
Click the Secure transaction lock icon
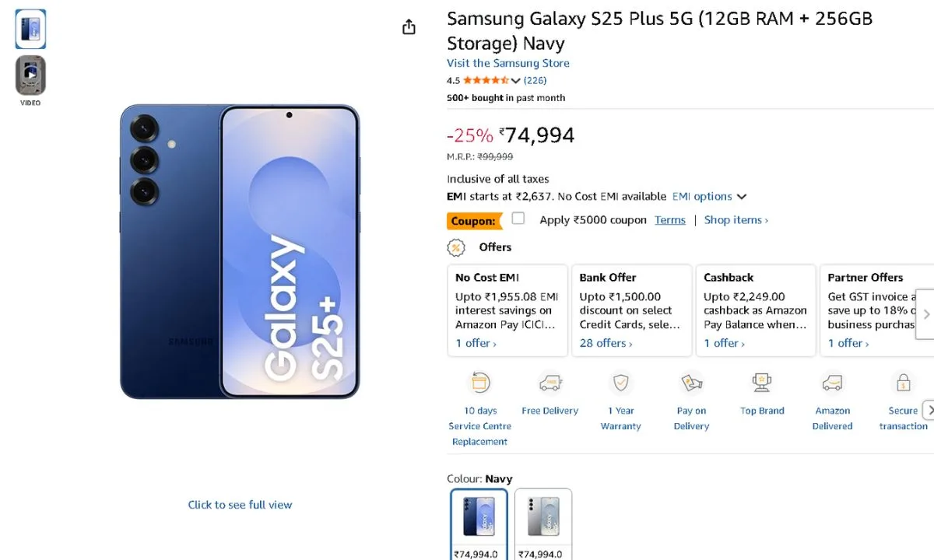tap(903, 383)
